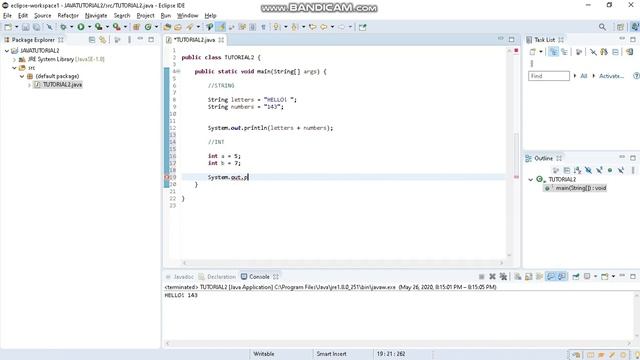Open the Run button dropdown arrow
The height and width of the screenshot is (360, 640).
coord(89,27)
